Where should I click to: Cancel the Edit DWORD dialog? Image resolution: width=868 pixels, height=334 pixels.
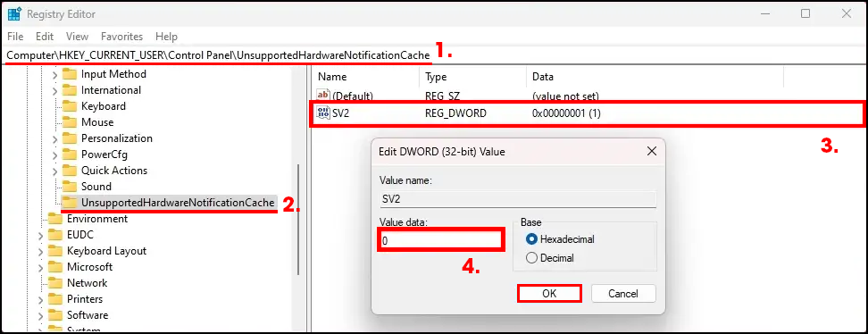point(623,294)
